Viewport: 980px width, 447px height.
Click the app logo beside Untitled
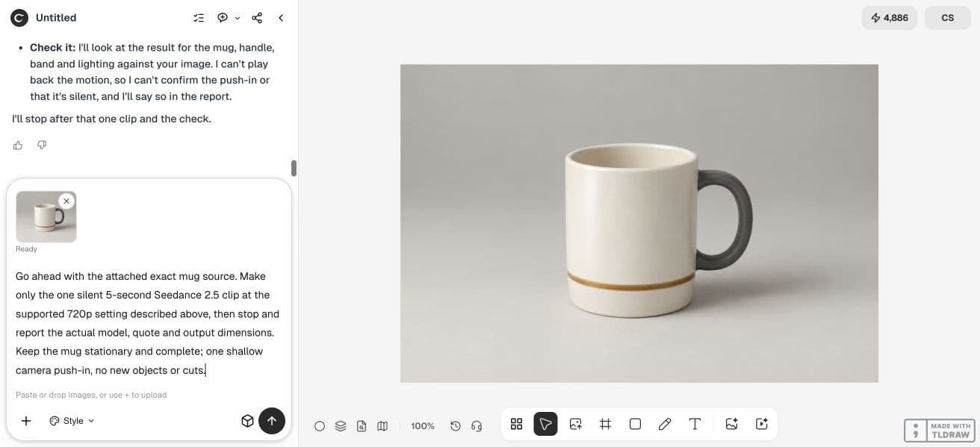click(x=19, y=18)
